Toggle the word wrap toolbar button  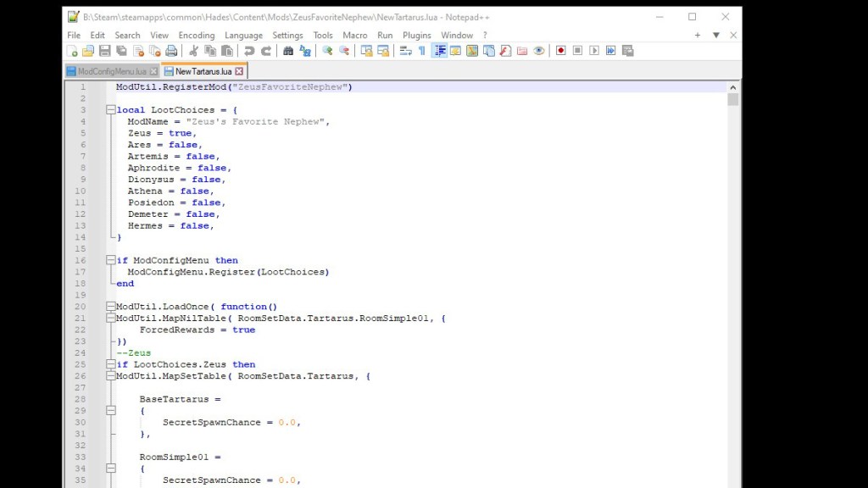tap(405, 51)
